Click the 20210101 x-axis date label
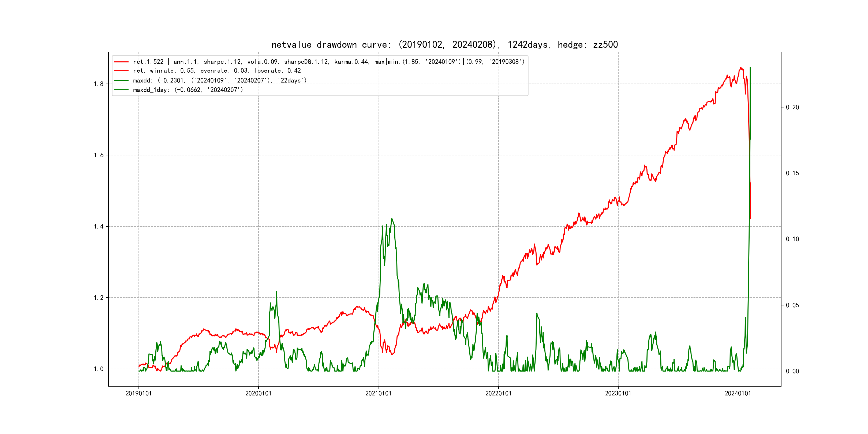 (x=378, y=394)
